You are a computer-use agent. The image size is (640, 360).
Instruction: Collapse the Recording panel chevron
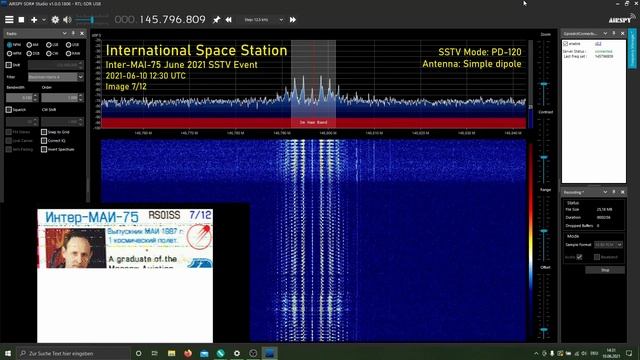click(x=605, y=192)
